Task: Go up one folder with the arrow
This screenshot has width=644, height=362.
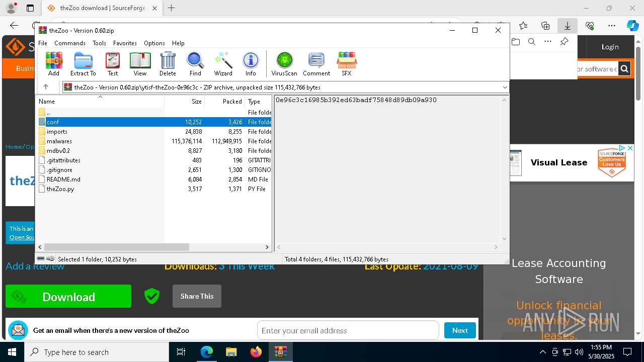Action: [x=46, y=87]
